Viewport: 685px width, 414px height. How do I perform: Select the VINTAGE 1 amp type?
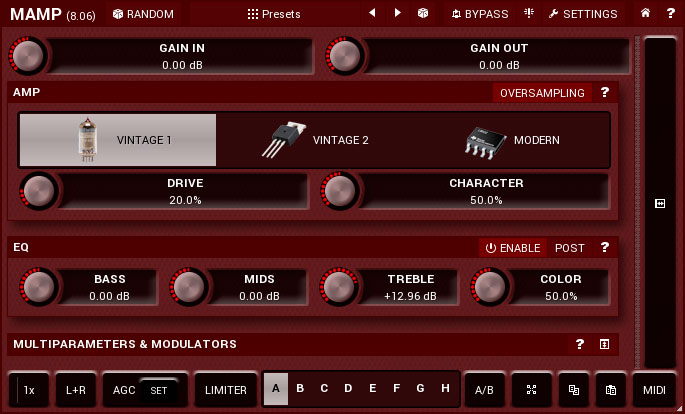[118, 140]
